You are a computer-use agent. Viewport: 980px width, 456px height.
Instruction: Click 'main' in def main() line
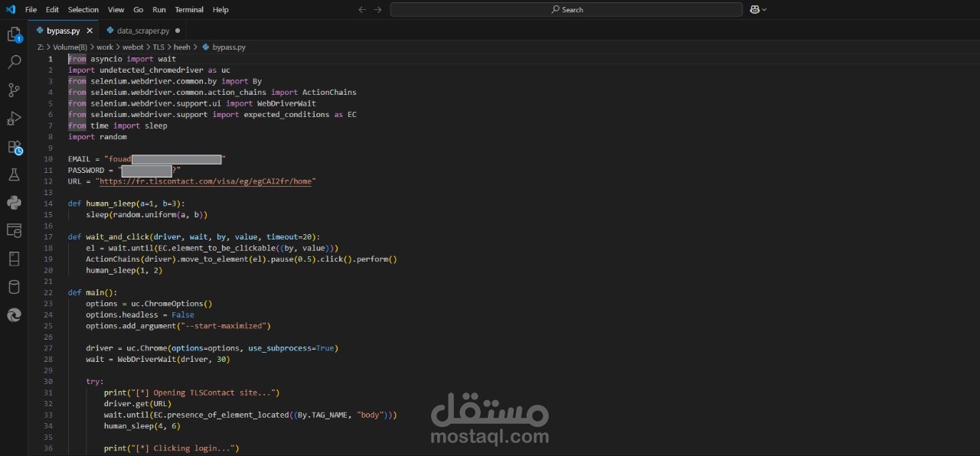click(95, 292)
